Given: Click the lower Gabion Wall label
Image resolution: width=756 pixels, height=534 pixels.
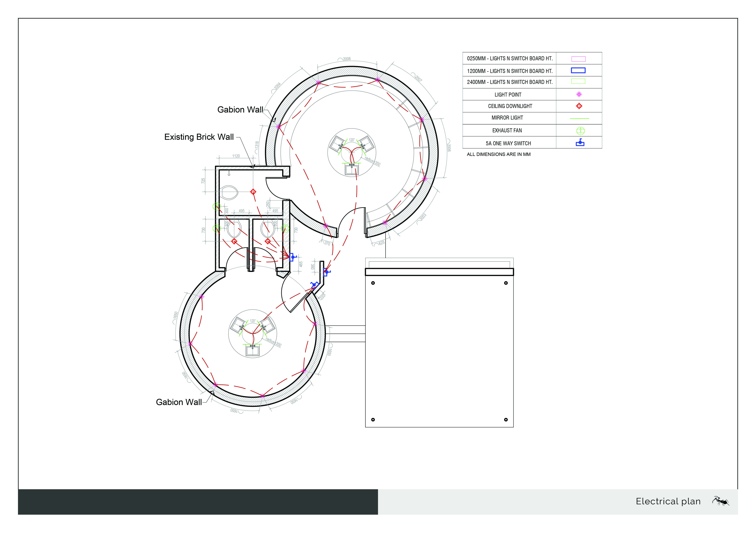Looking at the screenshot, I should pos(179,402).
